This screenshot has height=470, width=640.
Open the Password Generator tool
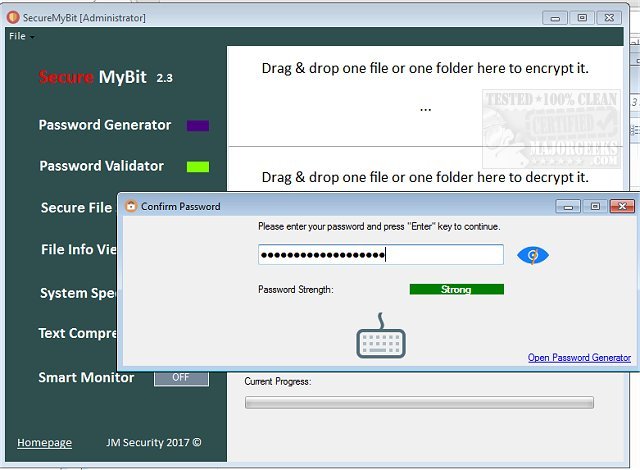(105, 125)
